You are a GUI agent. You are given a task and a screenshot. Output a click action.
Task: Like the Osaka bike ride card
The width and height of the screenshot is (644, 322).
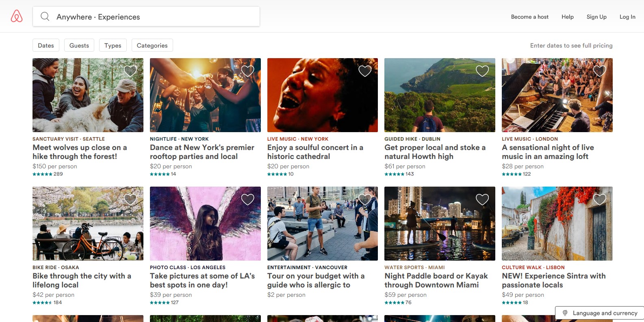click(x=130, y=200)
